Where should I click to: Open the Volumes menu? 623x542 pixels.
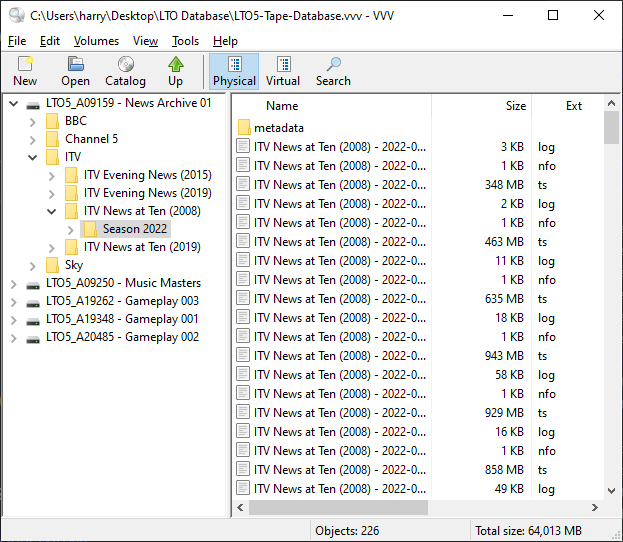(x=96, y=41)
